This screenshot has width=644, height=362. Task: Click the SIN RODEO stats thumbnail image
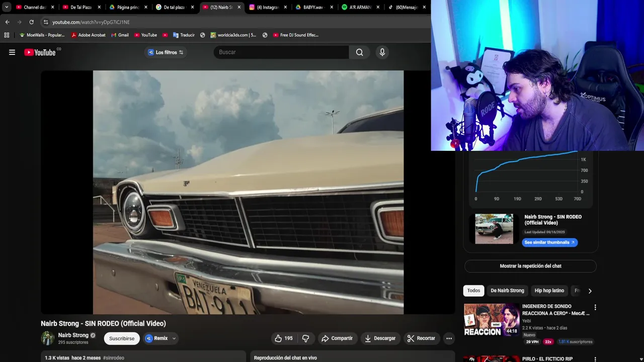[x=494, y=229]
